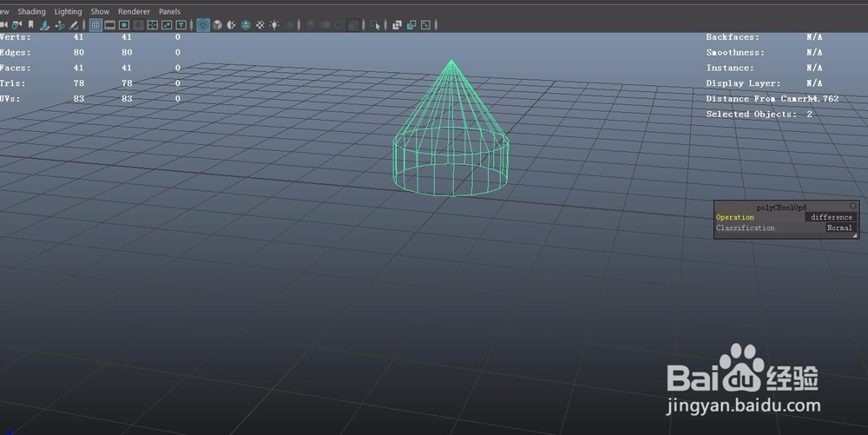Click the Distance From Camera HUD label

(758, 98)
